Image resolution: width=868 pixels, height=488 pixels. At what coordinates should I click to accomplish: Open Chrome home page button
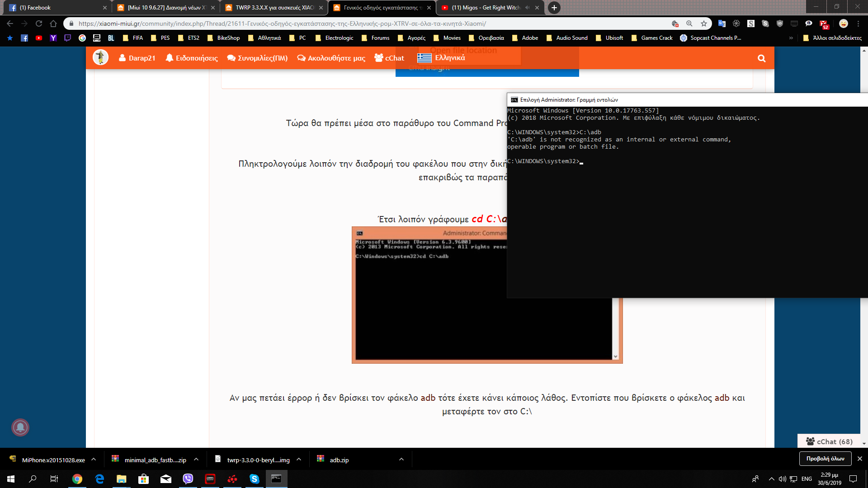coord(53,23)
